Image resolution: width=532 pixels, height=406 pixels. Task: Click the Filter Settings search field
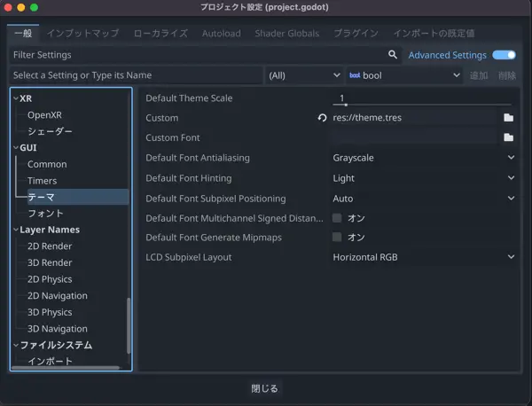(205, 55)
